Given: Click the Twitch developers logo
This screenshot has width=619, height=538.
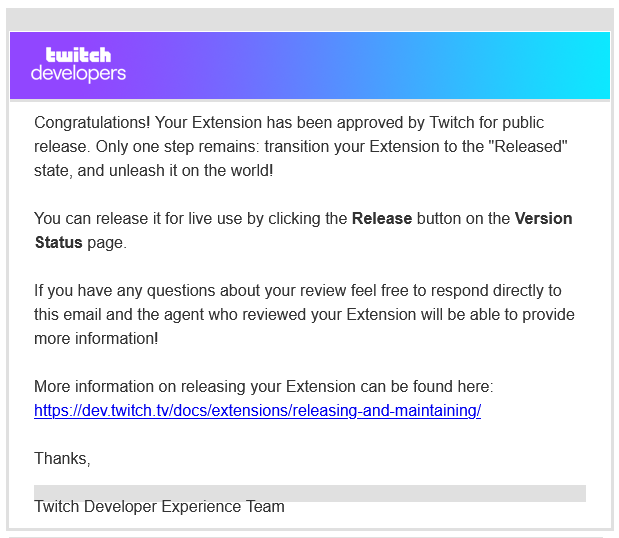Looking at the screenshot, I should 79,65.
